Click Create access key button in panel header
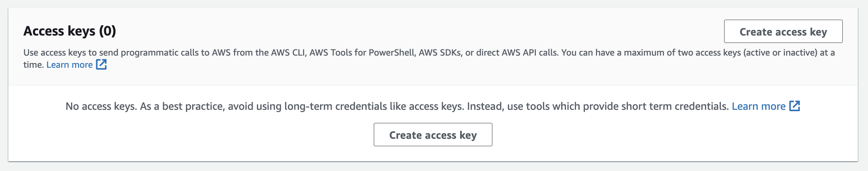The image size is (868, 171). click(x=783, y=31)
